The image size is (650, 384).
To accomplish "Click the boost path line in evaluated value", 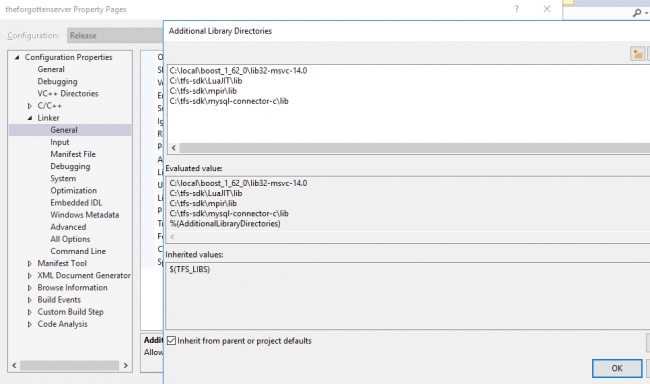I will pyautogui.click(x=238, y=183).
